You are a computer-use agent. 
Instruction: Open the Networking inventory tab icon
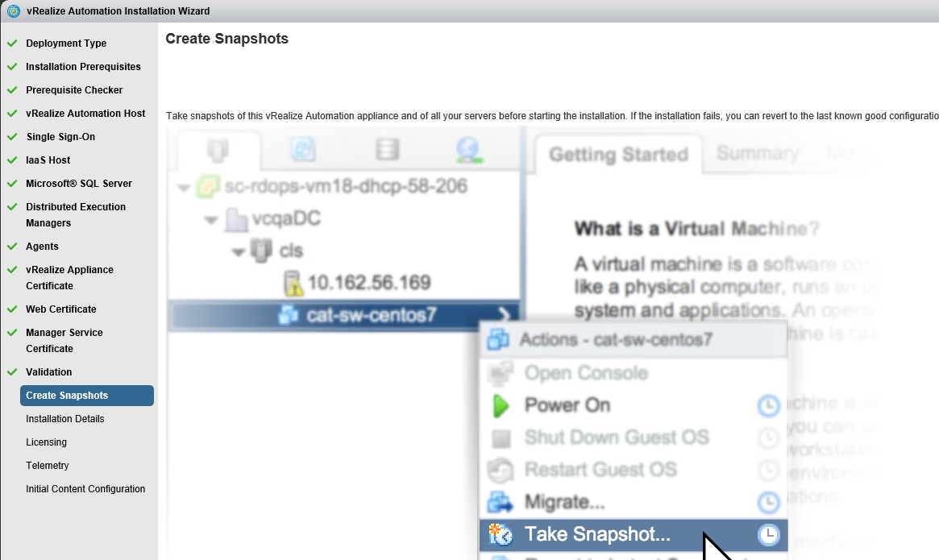468,150
